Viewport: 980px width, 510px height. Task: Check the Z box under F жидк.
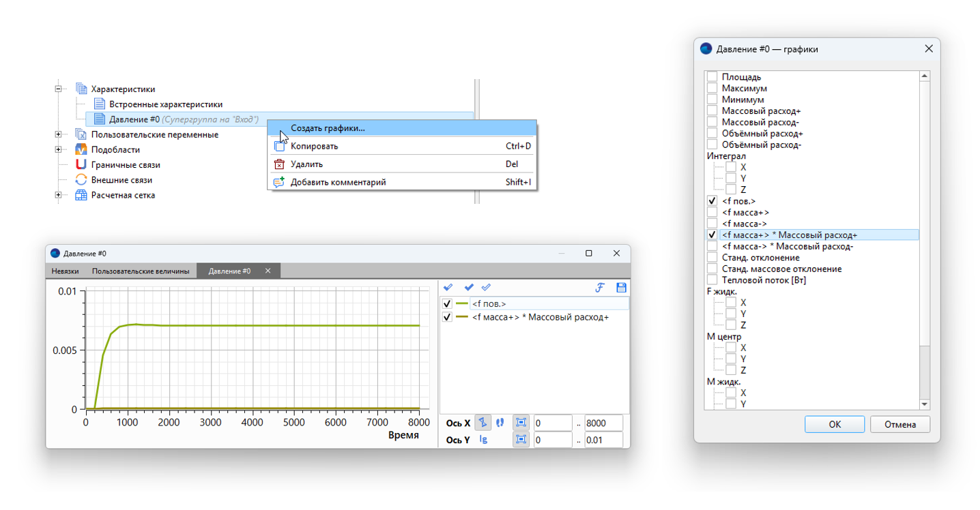[731, 325]
